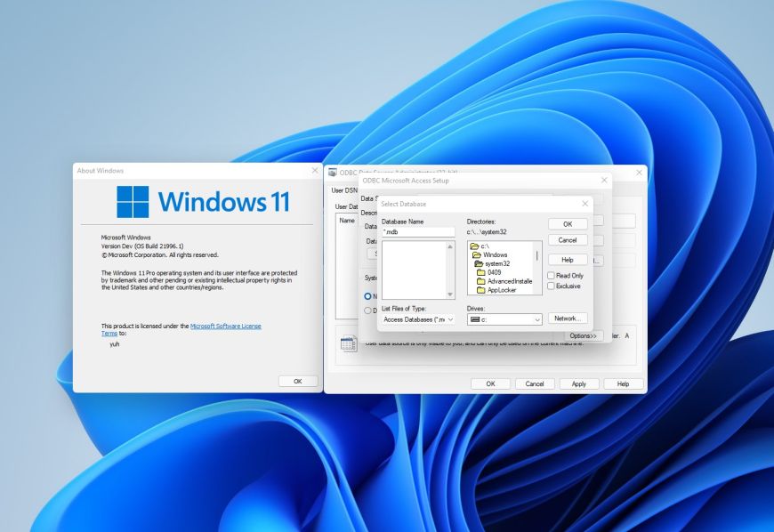Click the file list scrollbar up arrow
This screenshot has height=532, width=774.
(449, 246)
